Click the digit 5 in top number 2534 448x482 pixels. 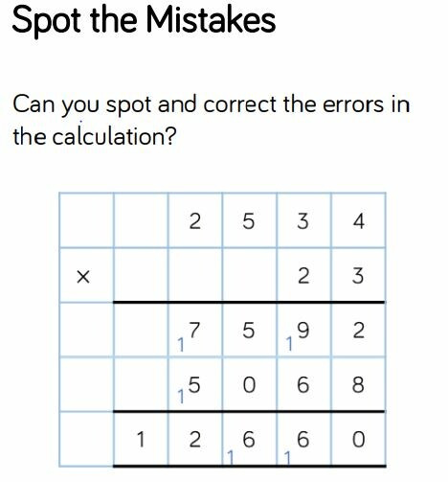click(x=249, y=221)
